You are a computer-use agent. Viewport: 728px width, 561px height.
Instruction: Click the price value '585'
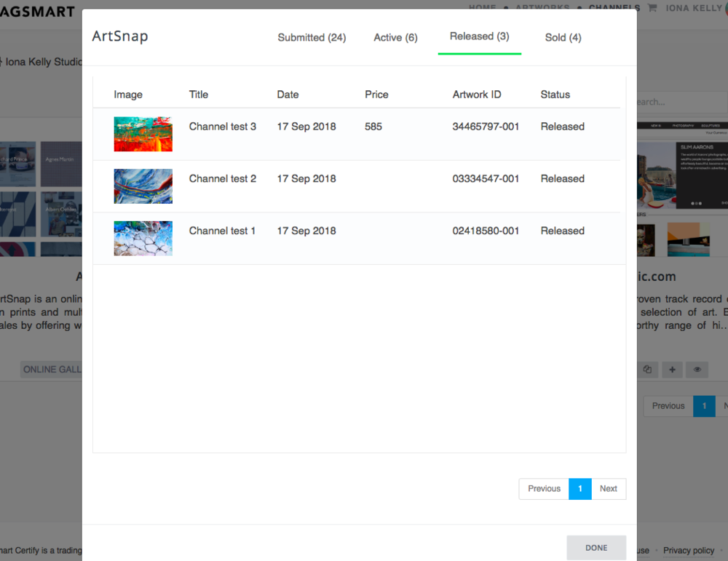373,127
